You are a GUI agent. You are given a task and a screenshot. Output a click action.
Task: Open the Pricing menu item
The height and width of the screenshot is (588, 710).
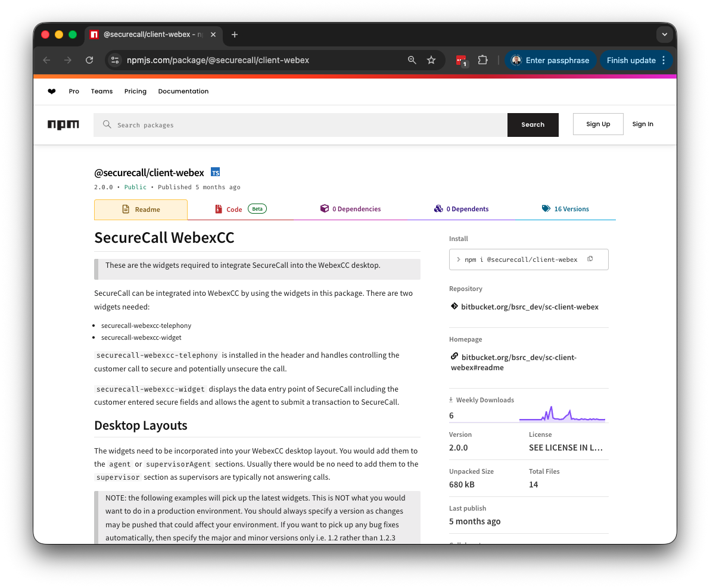[135, 92]
